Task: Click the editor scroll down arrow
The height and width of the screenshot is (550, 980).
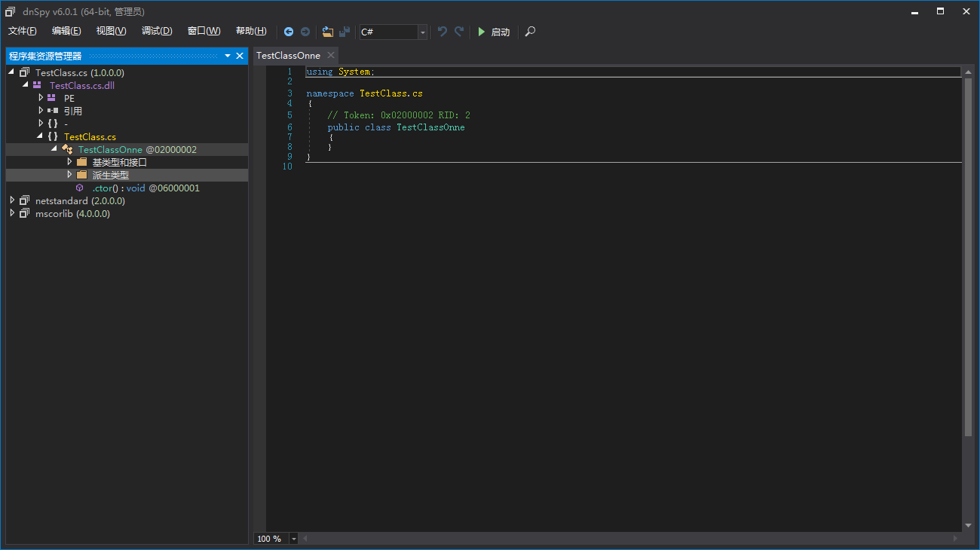Action: [969, 525]
